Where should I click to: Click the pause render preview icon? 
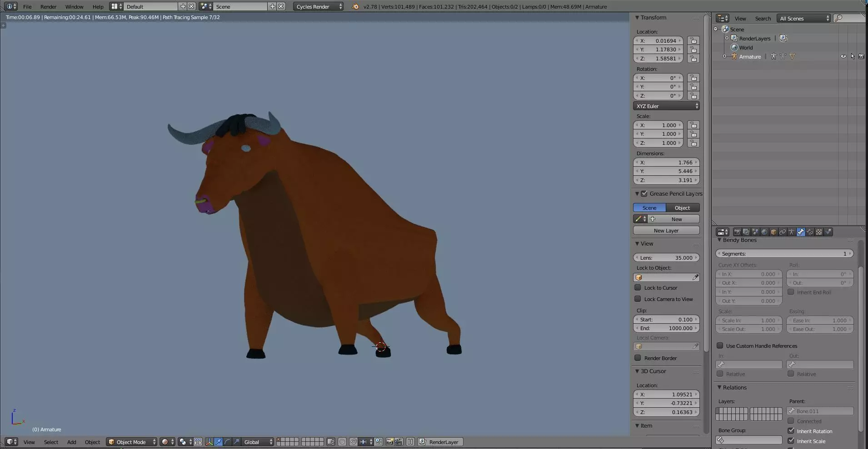click(x=410, y=442)
